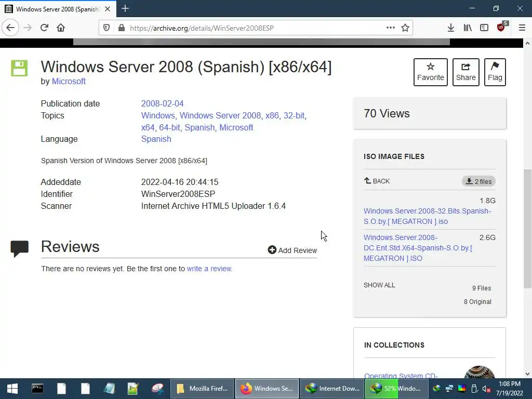
Task: Click the scrollbar up arrow
Action: [527, 43]
